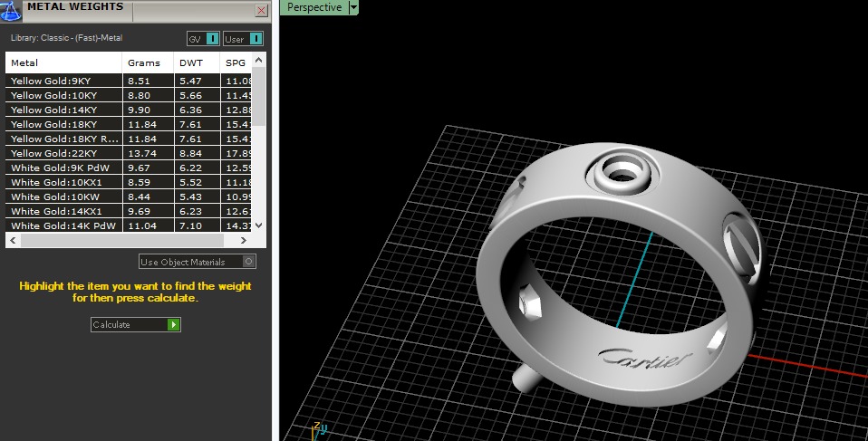This screenshot has width=868, height=441.
Task: Click the 13.74 grams value
Action: pyautogui.click(x=141, y=153)
